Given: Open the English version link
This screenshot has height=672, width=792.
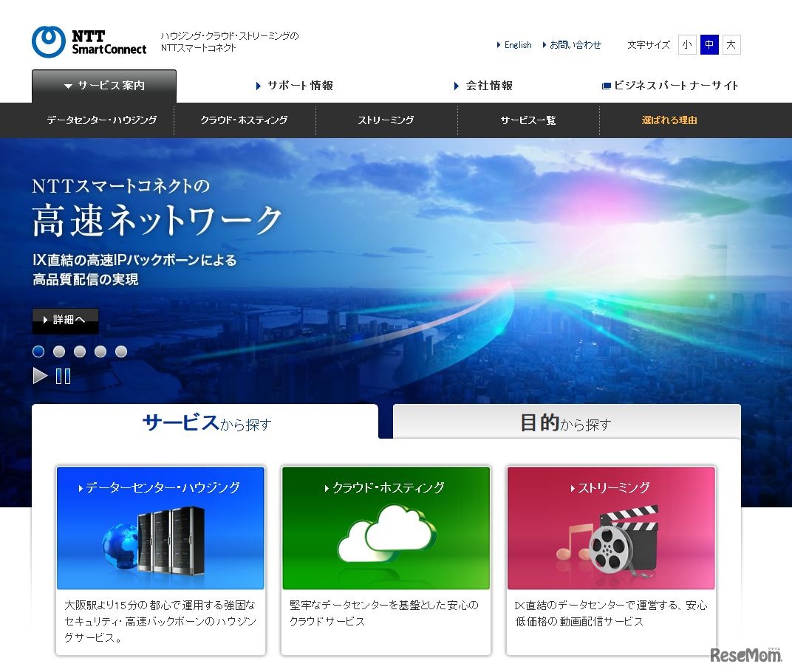Looking at the screenshot, I should pos(518,45).
